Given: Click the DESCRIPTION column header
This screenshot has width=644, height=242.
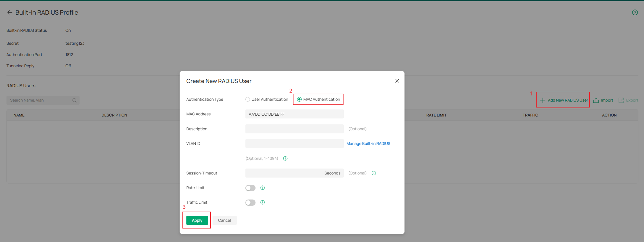Looking at the screenshot, I should point(114,115).
